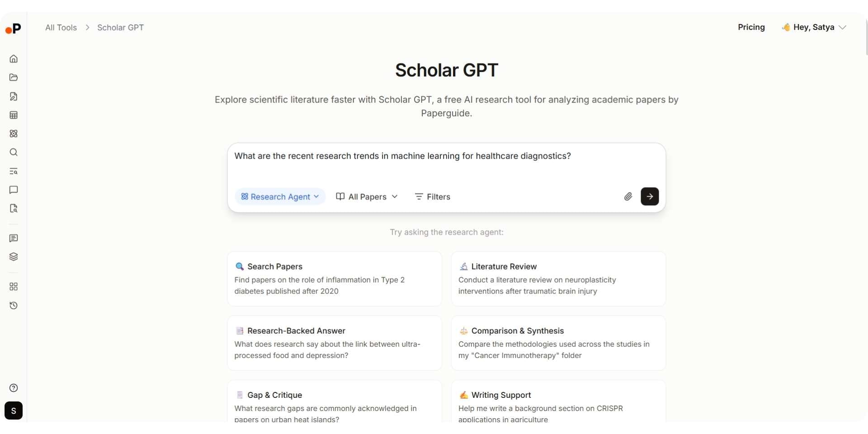868x434 pixels.
Task: Click the Paperguide link in the description
Action: tap(447, 113)
